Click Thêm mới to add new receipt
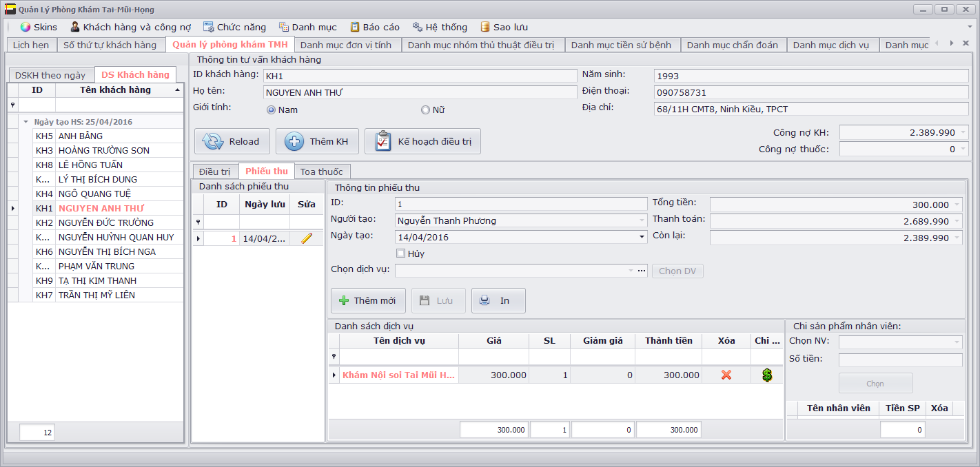Viewport: 980px width, 467px height. (x=367, y=301)
